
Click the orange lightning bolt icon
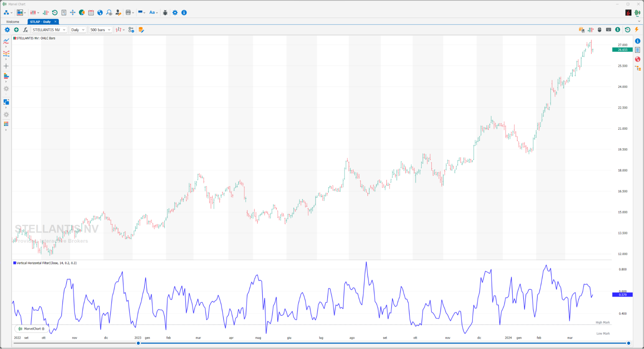pos(637,30)
